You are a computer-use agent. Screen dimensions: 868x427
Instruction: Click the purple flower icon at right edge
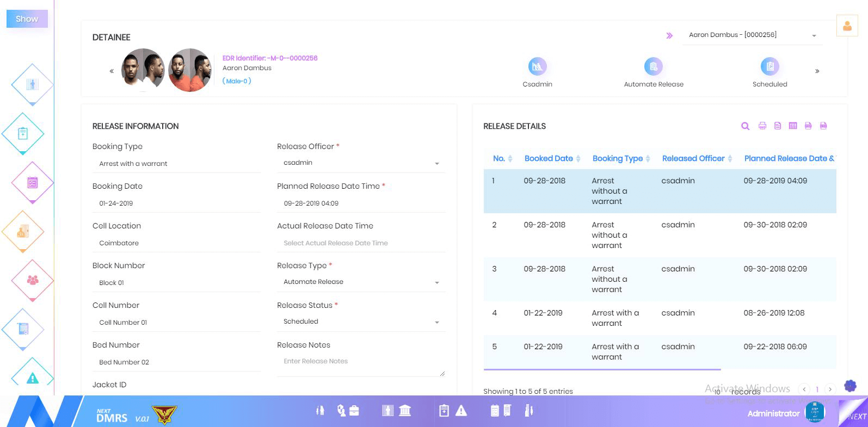850,386
